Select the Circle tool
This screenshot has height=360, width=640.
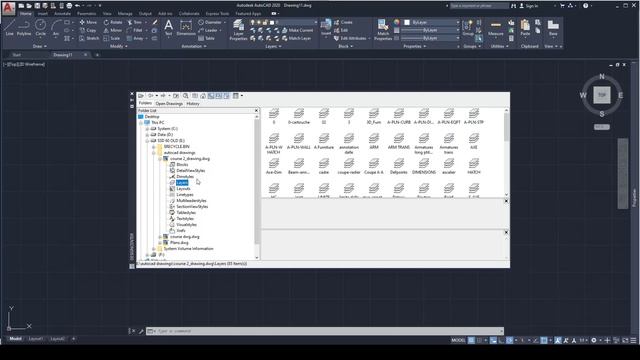(40, 28)
